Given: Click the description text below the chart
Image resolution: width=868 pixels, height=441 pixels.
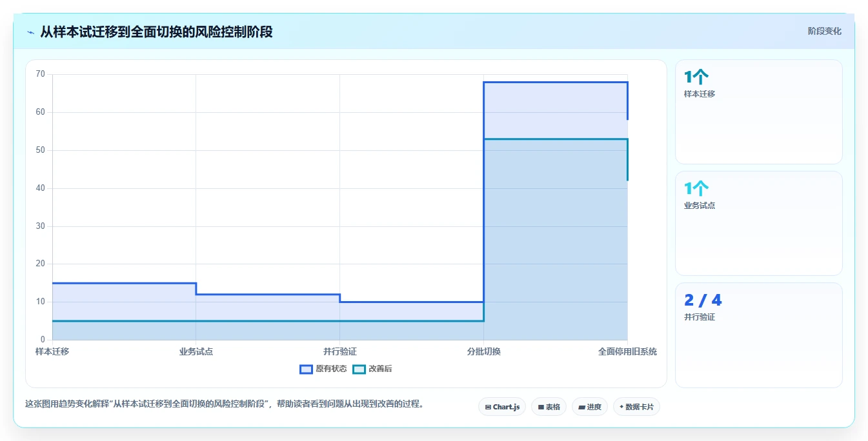Looking at the screenshot, I should tap(225, 404).
